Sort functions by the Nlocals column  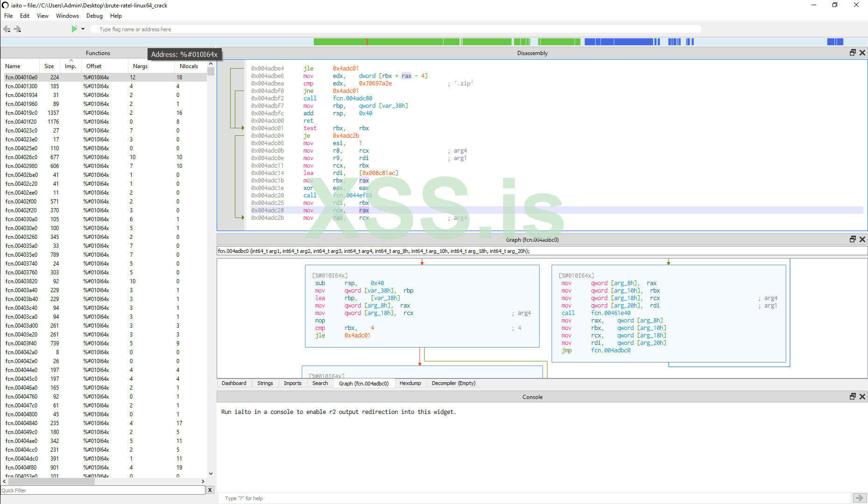point(191,66)
